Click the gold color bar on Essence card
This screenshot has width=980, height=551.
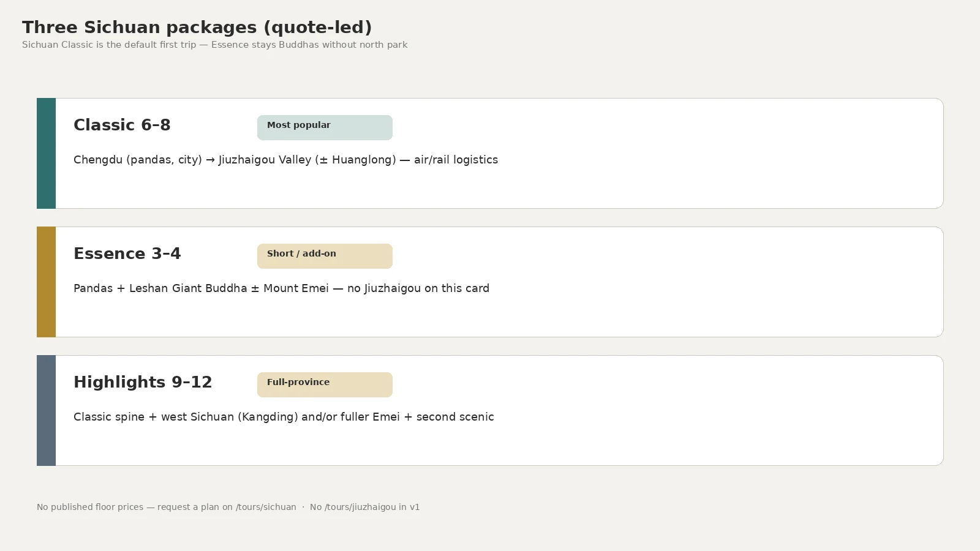pos(46,282)
